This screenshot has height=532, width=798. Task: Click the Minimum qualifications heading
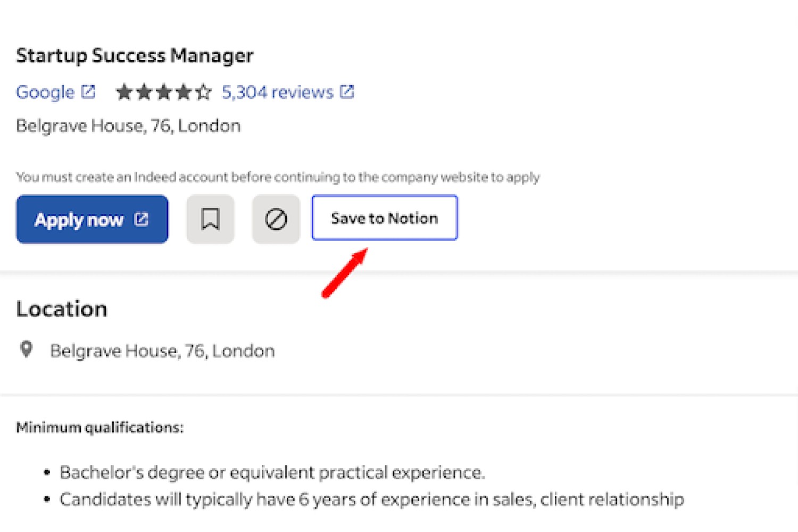[x=99, y=428]
